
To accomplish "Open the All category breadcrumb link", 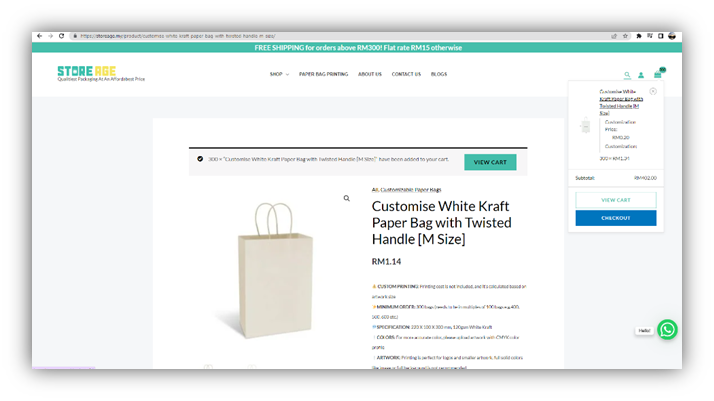I will pos(375,190).
